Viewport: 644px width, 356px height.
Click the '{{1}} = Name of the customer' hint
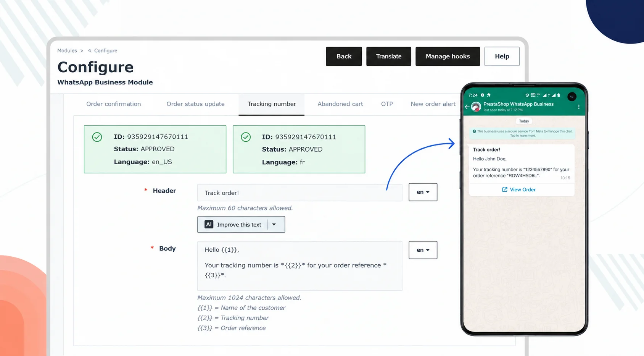click(x=241, y=307)
